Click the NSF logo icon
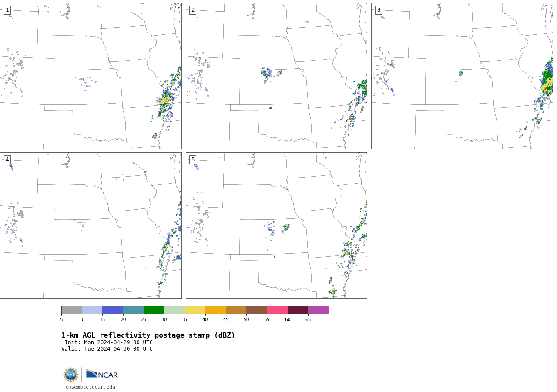Image resolution: width=557 pixels, height=392 pixels. pos(71,375)
